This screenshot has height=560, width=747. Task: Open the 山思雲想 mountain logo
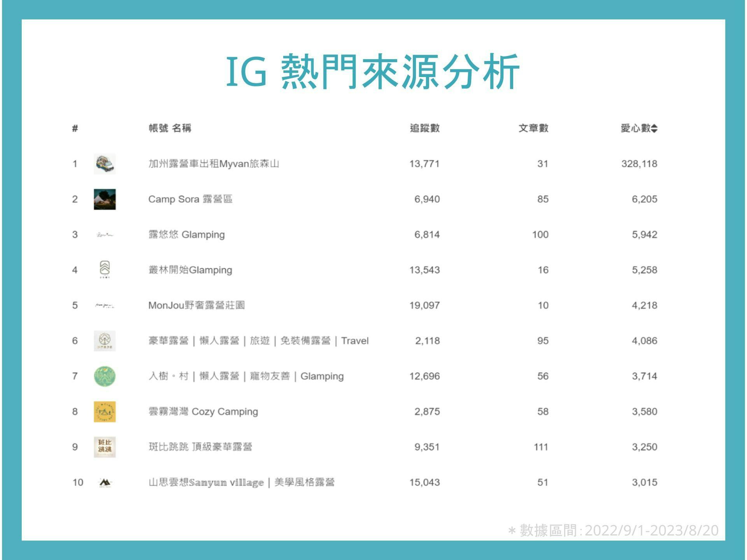(106, 482)
